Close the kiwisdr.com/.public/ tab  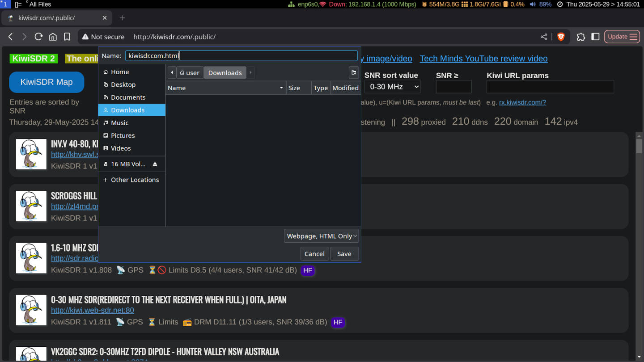[x=105, y=18]
